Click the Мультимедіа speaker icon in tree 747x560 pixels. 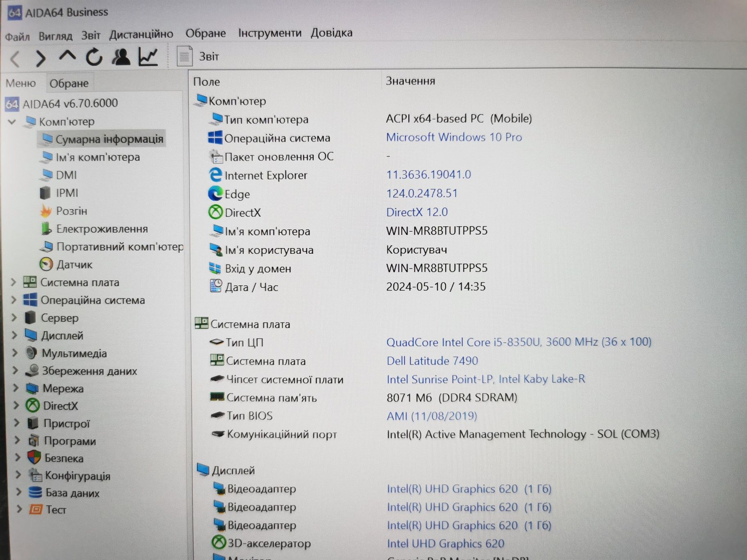click(x=31, y=352)
